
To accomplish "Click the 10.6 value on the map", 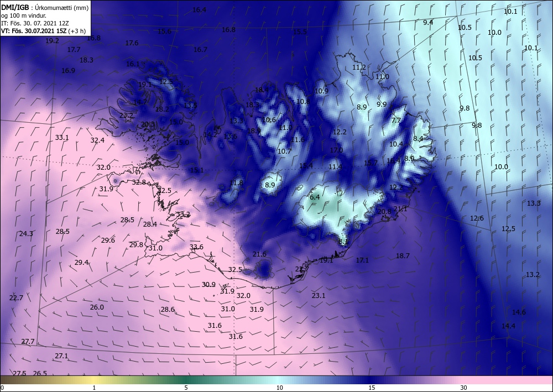I will pyautogui.click(x=269, y=120).
